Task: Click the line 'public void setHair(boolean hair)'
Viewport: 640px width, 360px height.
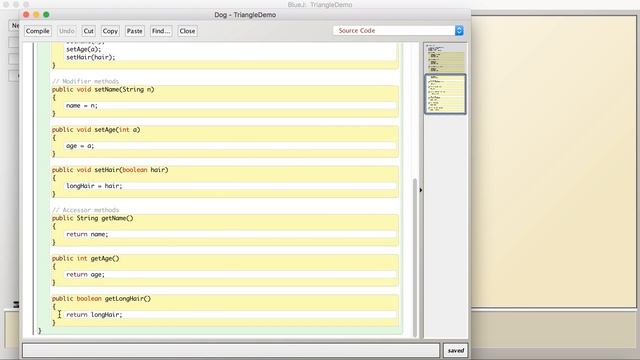Action: [x=110, y=169]
